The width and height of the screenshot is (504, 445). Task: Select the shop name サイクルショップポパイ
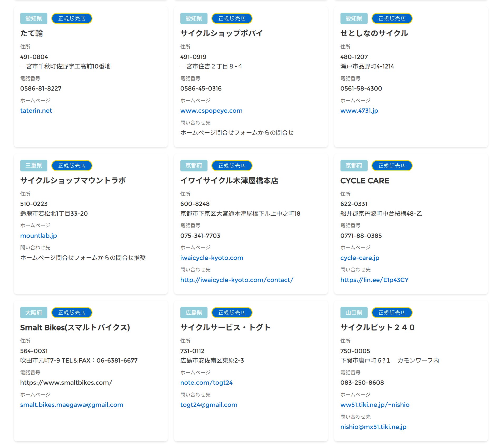tap(221, 33)
